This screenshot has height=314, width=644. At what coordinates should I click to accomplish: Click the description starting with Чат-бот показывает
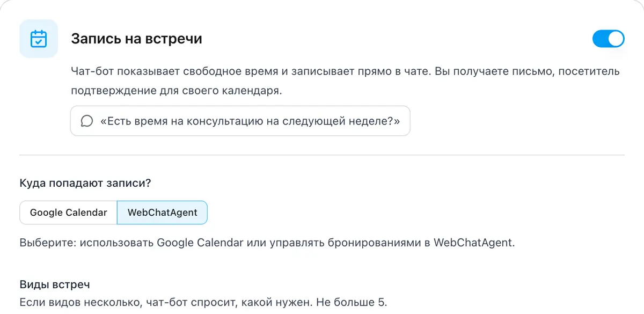point(345,81)
